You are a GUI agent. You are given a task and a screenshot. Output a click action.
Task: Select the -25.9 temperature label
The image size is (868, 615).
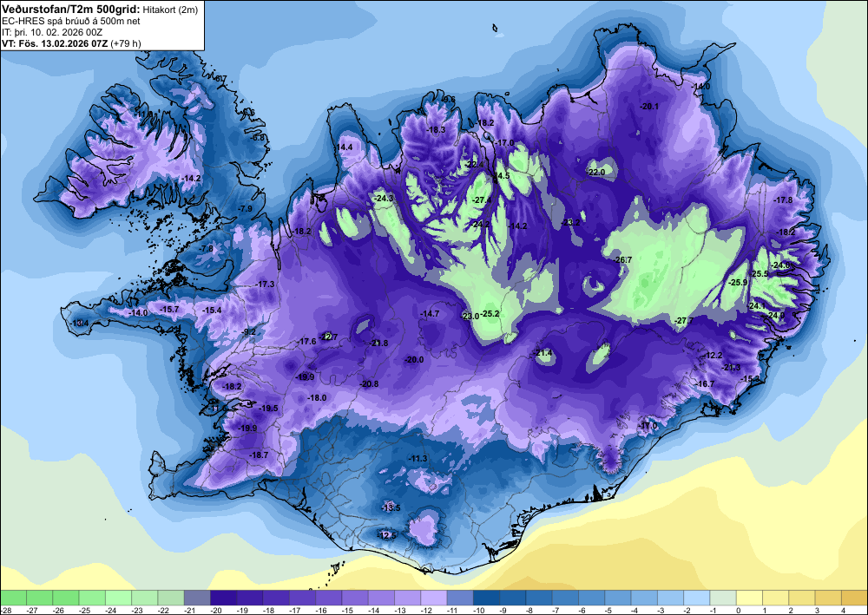point(739,282)
